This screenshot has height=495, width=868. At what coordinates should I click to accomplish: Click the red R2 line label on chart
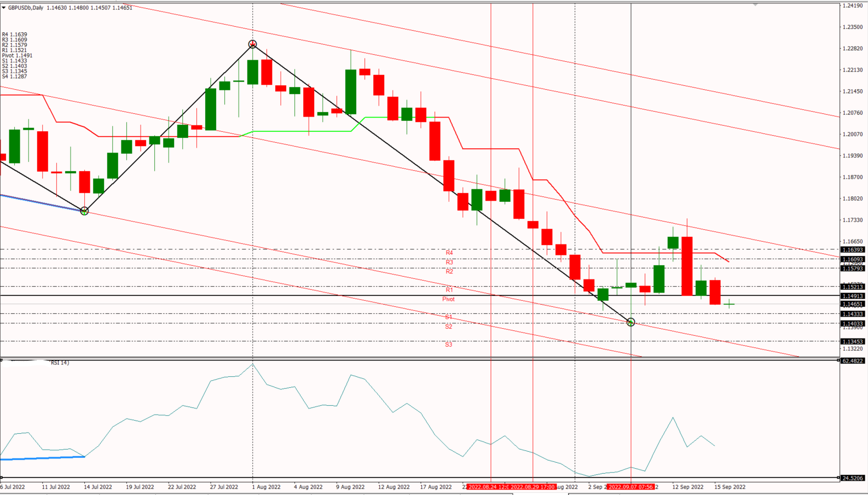[449, 271]
